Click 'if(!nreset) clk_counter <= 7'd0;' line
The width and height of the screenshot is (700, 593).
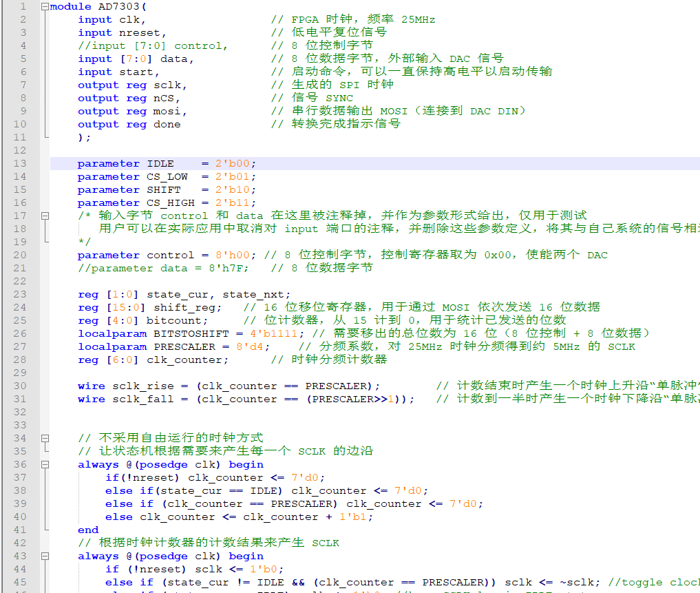(x=215, y=478)
